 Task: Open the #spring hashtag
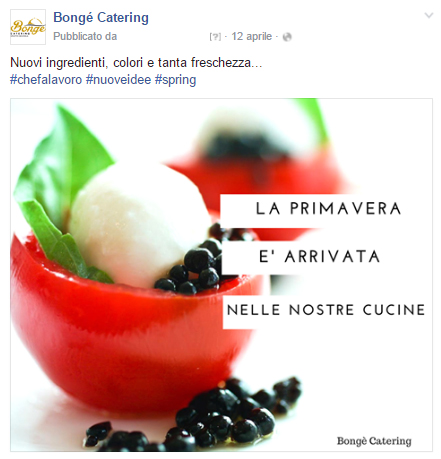coord(175,80)
